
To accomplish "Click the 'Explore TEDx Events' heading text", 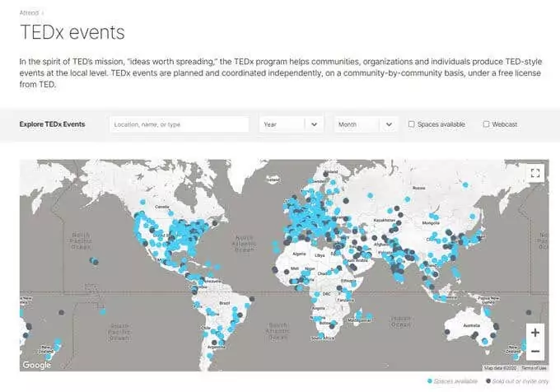I will [x=52, y=124].
